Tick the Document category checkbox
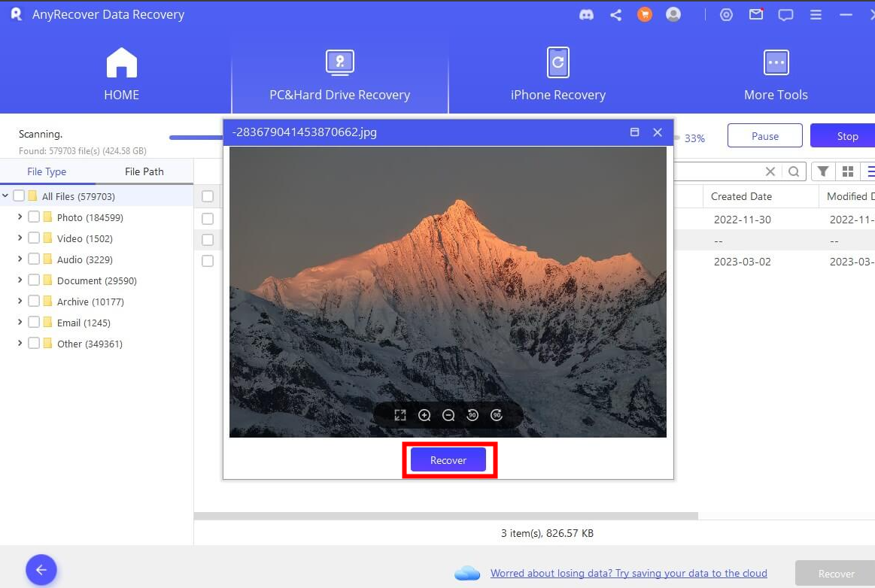 coord(33,280)
